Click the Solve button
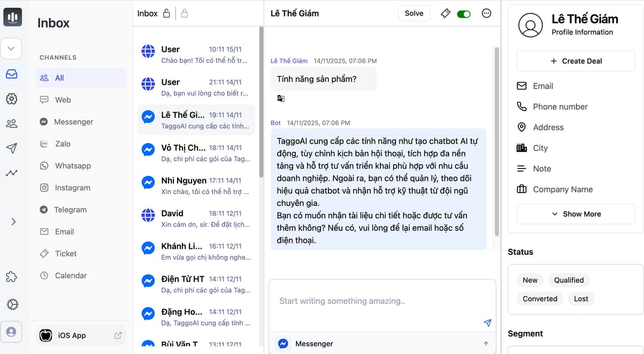The width and height of the screenshot is (644, 354). click(x=414, y=13)
